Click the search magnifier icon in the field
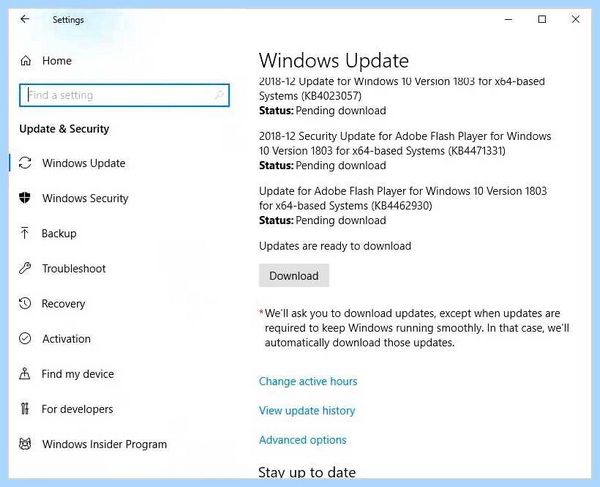Viewport: 600px width, 487px height. coord(219,94)
